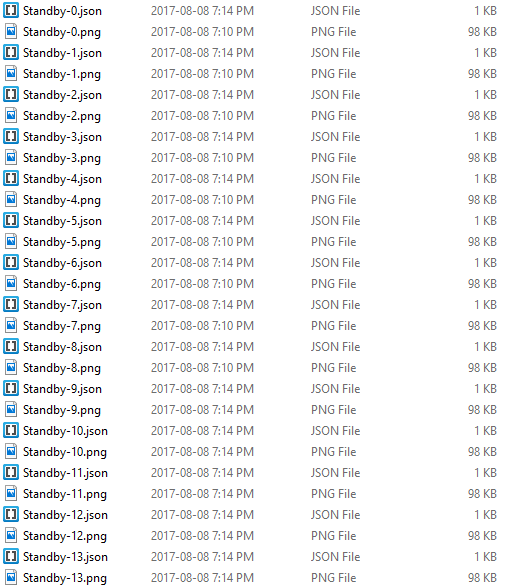Select the file name Standby-0.png
Screen dimensions: 520x588
(62, 32)
